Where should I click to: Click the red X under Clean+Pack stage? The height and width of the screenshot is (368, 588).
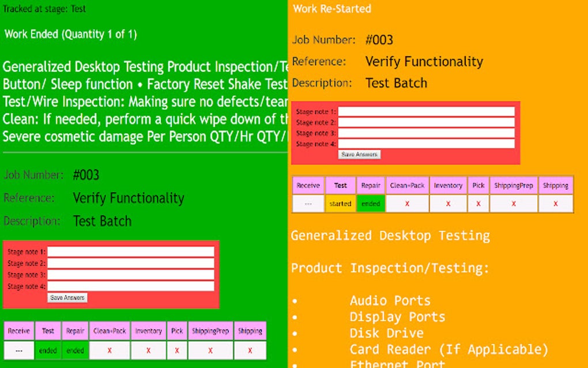pyautogui.click(x=406, y=204)
